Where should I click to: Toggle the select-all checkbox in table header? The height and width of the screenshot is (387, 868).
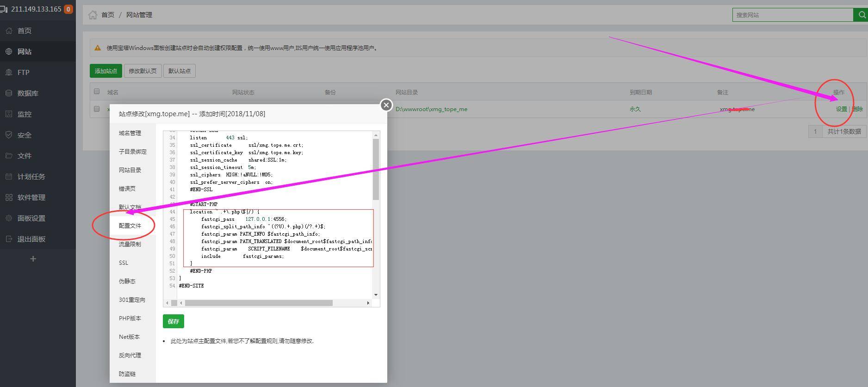coord(97,92)
